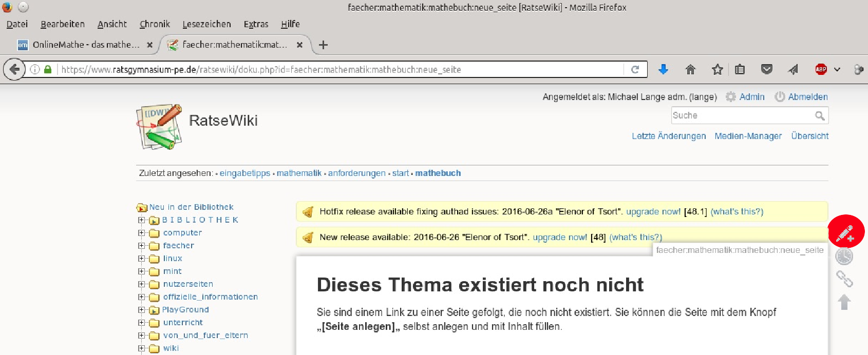Open the Lesezeichen menu
Viewport: 868px width, 355px height.
coord(206,24)
